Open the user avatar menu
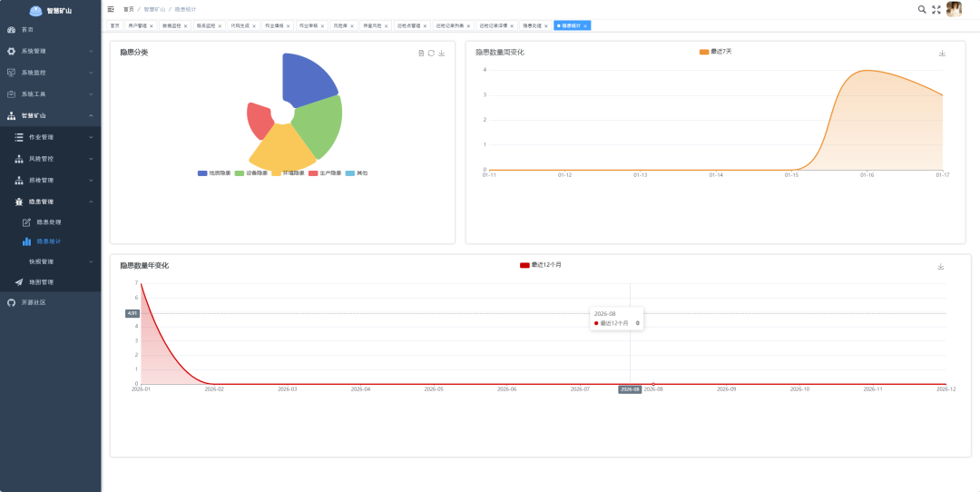The height and width of the screenshot is (492, 980). (x=954, y=9)
